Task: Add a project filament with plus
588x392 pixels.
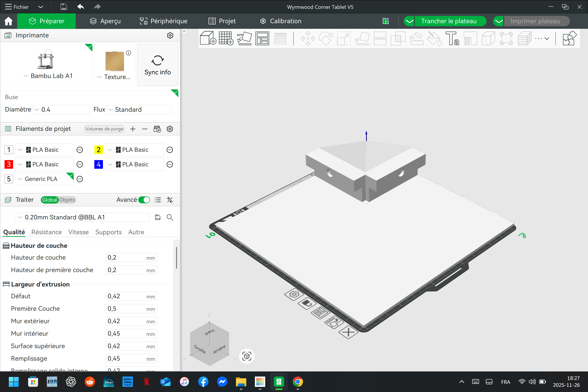Action: (x=133, y=129)
